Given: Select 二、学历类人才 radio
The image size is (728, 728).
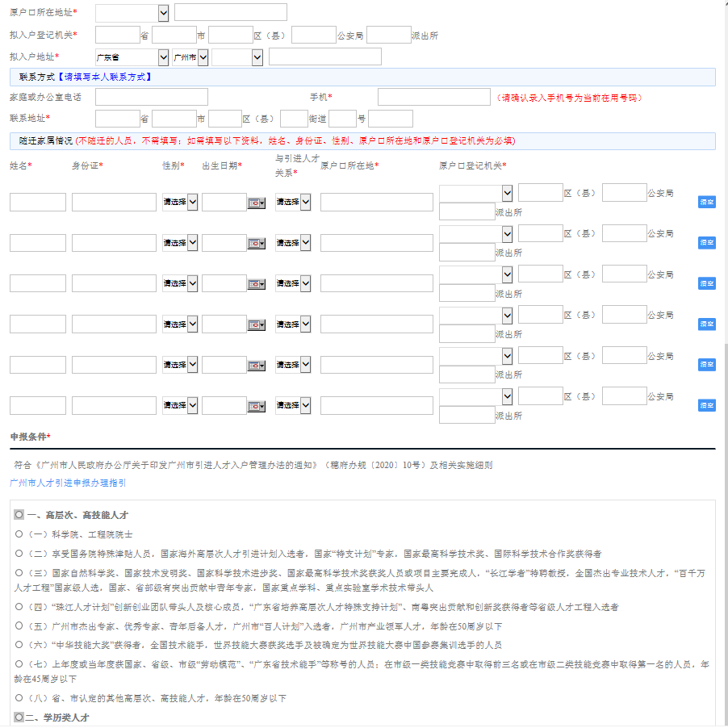Looking at the screenshot, I should pyautogui.click(x=19, y=717).
